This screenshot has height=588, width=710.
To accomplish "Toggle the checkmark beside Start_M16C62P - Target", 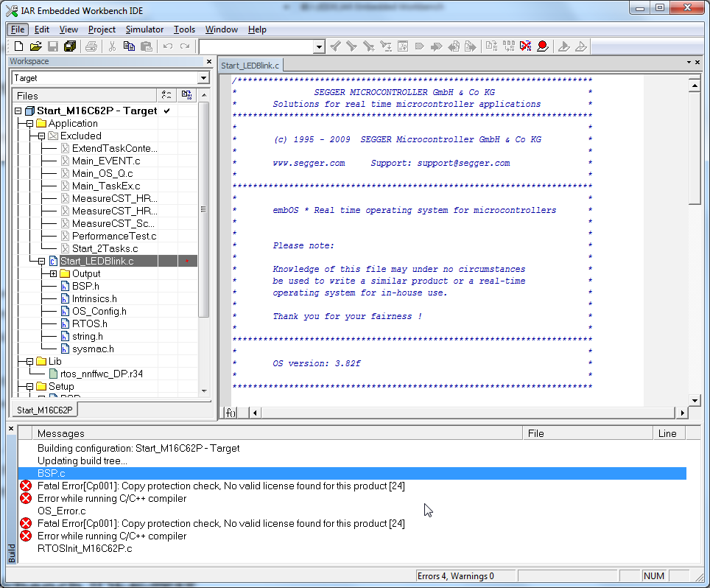I will tap(167, 111).
